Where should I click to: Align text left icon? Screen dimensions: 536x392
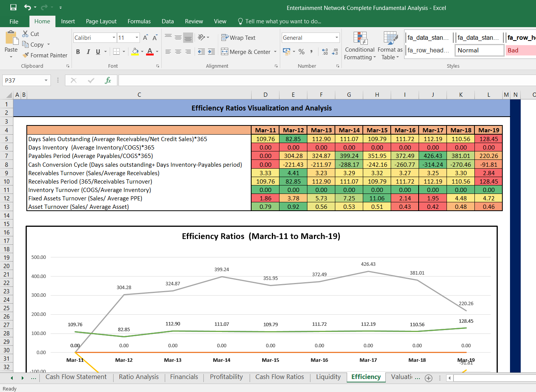coord(168,52)
